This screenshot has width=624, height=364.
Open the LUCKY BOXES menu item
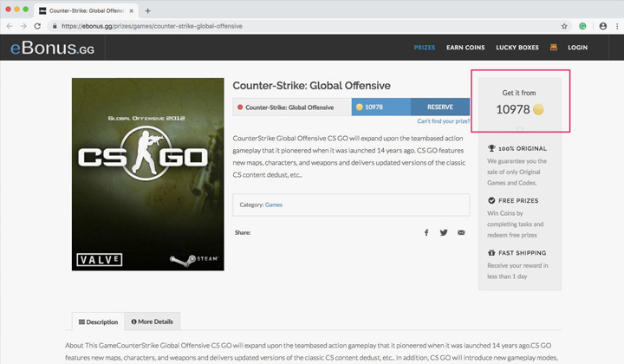[x=517, y=48]
